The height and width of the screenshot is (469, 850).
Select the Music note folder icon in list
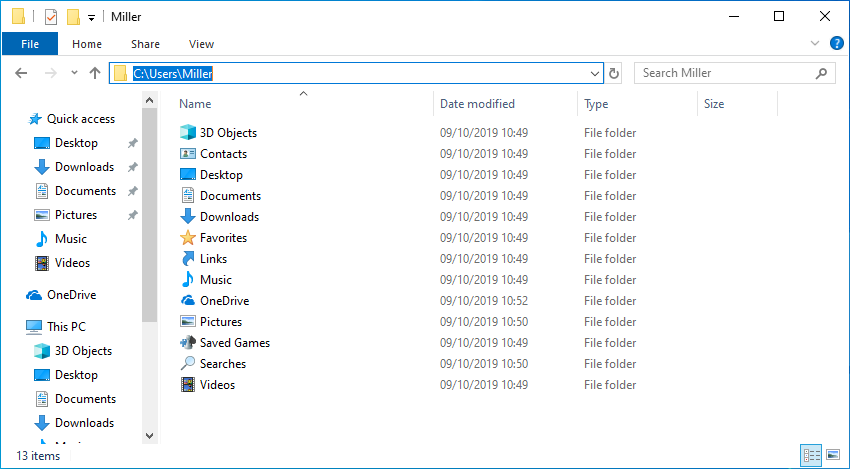(x=188, y=280)
